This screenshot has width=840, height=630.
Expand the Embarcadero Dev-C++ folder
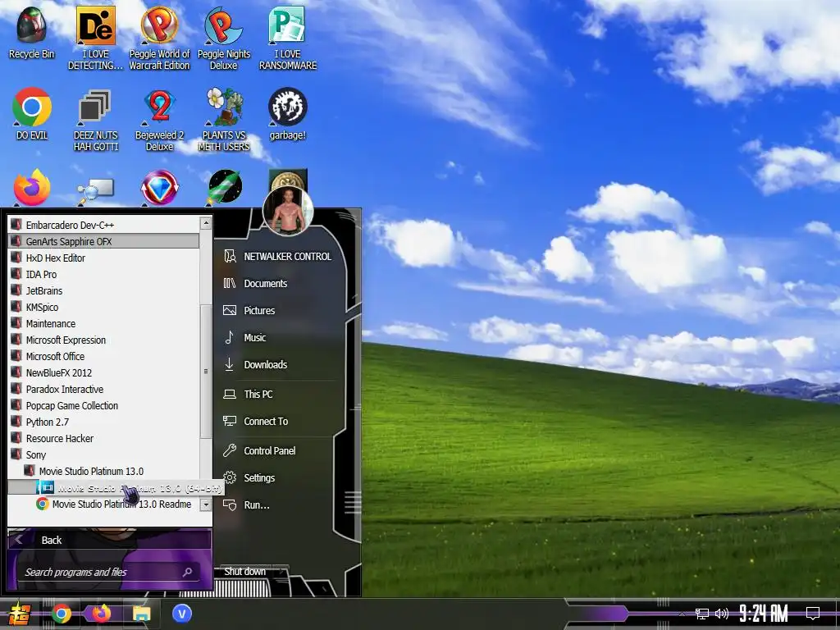pos(104,225)
